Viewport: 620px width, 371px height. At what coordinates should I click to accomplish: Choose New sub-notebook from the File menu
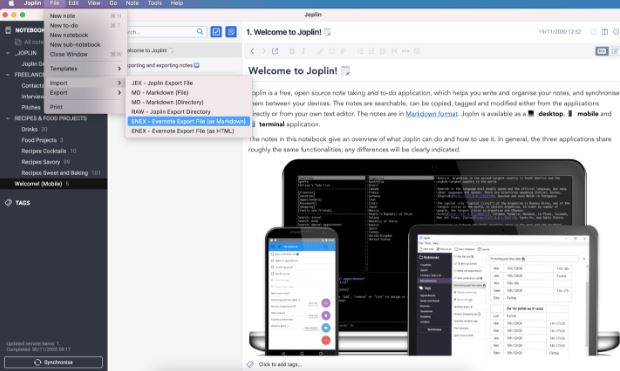(x=85, y=45)
